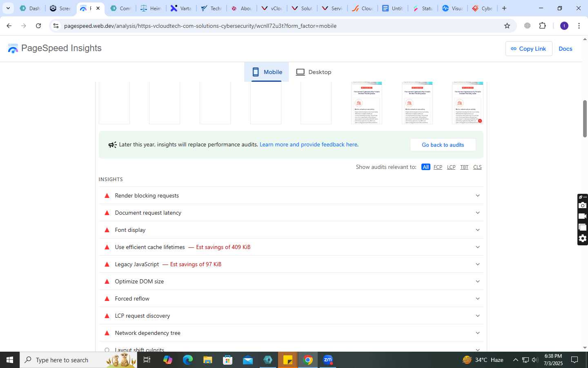Expand the Document request latency insight
Viewport: 588px width, 368px height.
[x=291, y=213]
